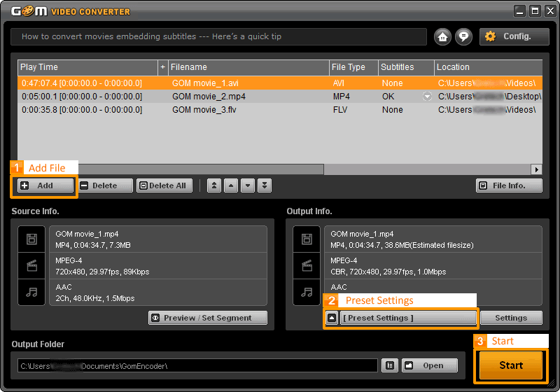Screen dimensions: 560x392
Task: Edit the Output Folder path field
Action: click(x=197, y=366)
